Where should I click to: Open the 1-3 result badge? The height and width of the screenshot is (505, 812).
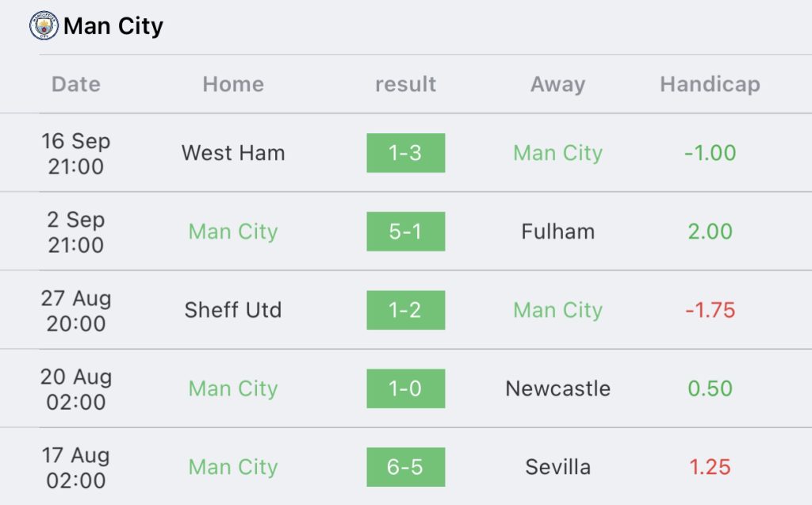point(405,153)
